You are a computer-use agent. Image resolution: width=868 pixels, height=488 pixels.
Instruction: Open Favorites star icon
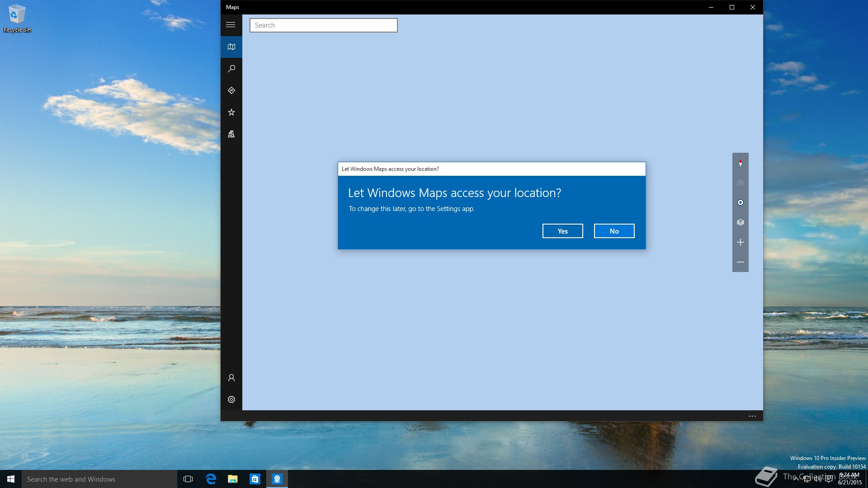click(x=231, y=112)
